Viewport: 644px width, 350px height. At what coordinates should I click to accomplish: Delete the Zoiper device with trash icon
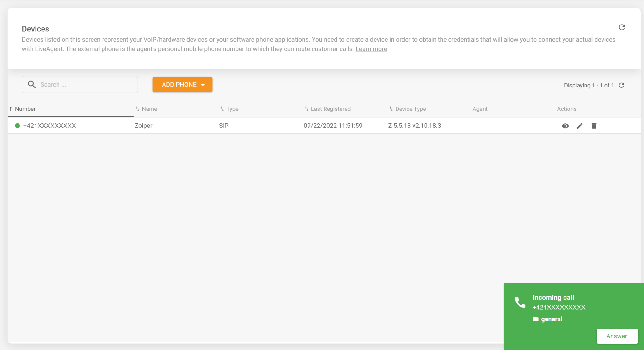pos(594,126)
